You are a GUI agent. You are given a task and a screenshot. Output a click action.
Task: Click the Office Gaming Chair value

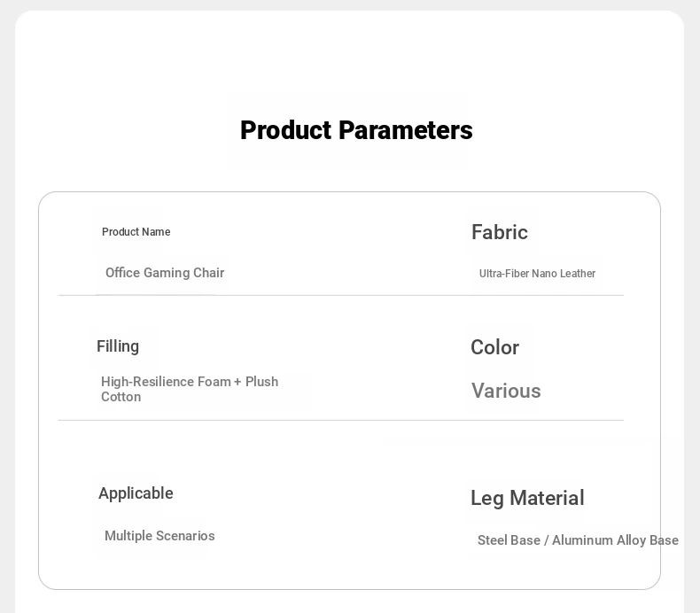165,273
